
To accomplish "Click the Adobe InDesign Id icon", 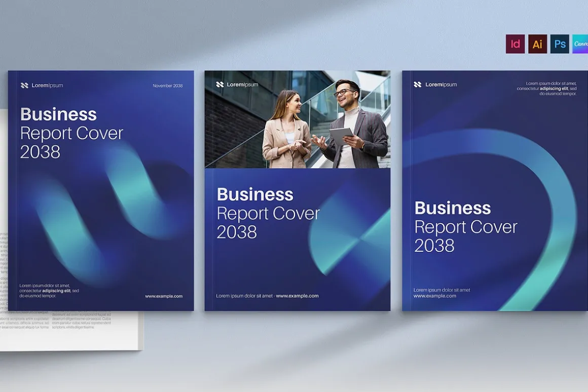I will (515, 44).
